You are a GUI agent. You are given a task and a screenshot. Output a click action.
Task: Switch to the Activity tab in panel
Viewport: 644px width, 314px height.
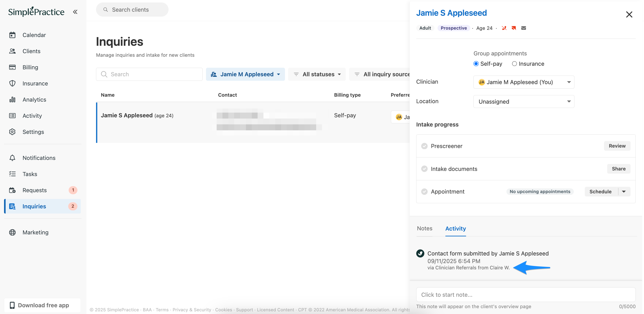455,228
